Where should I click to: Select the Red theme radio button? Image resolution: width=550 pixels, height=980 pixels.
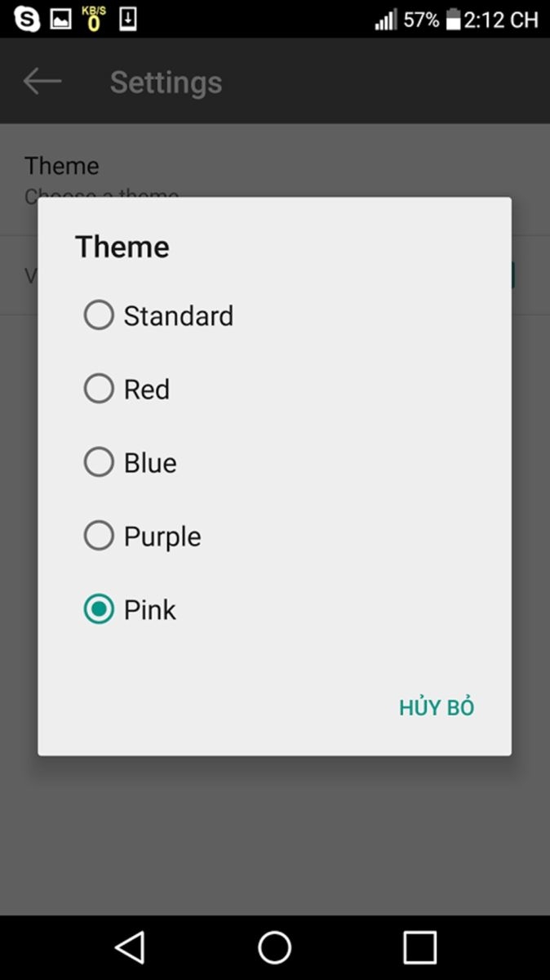[x=99, y=389]
